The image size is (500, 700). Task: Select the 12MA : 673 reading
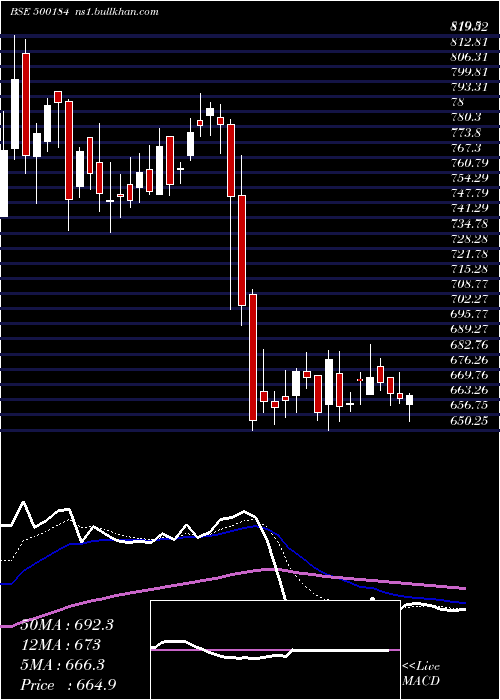[61, 645]
